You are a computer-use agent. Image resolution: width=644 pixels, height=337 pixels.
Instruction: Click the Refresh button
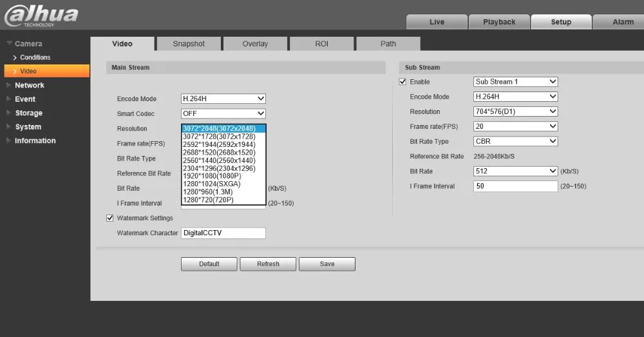click(268, 264)
